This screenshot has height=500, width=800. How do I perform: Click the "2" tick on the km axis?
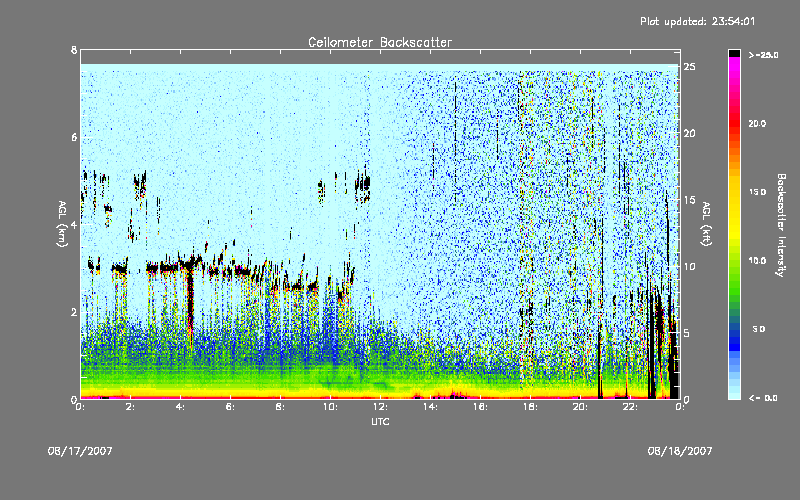pos(74,312)
